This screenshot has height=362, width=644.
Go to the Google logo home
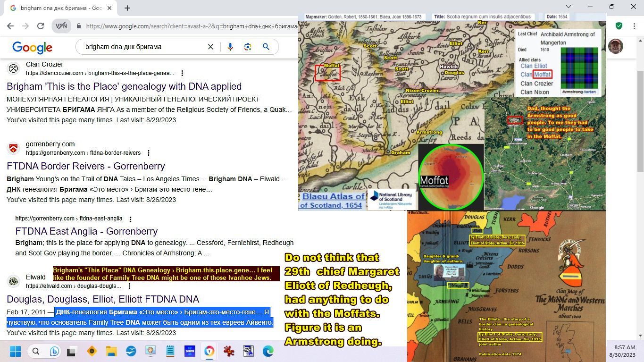click(32, 47)
